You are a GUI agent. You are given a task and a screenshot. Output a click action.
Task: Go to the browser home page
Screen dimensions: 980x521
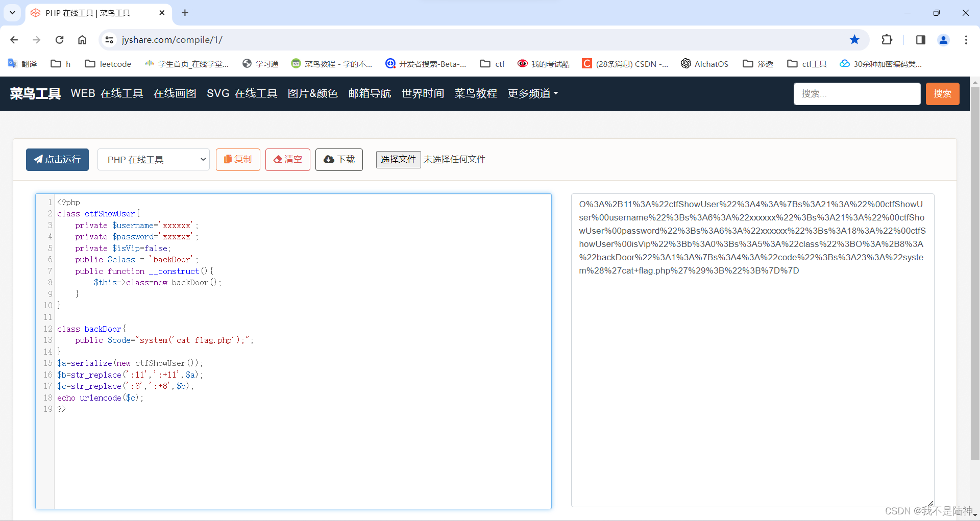pyautogui.click(x=82, y=40)
